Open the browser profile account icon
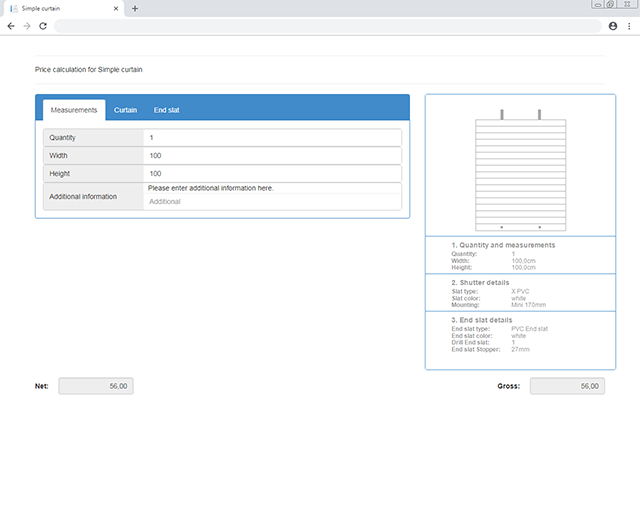This screenshot has height=512, width=640. [x=613, y=26]
